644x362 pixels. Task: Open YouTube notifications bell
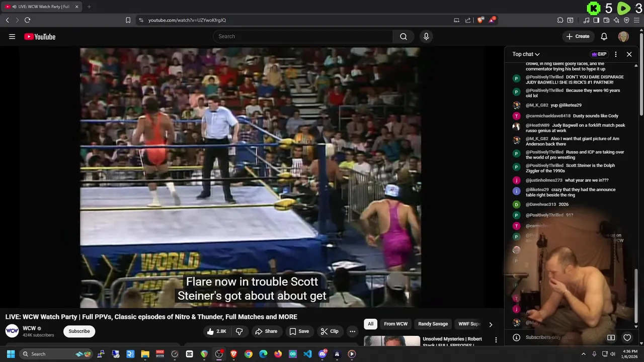pos(604,36)
